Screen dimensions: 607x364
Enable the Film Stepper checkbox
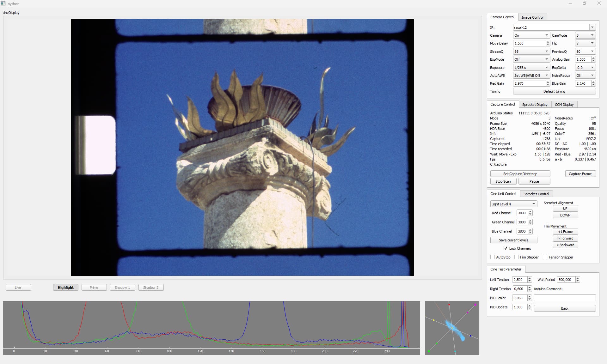(x=517, y=257)
